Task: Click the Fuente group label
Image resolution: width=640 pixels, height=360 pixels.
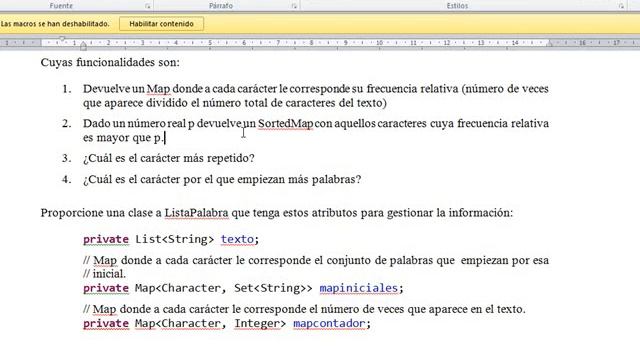Action: point(61,6)
